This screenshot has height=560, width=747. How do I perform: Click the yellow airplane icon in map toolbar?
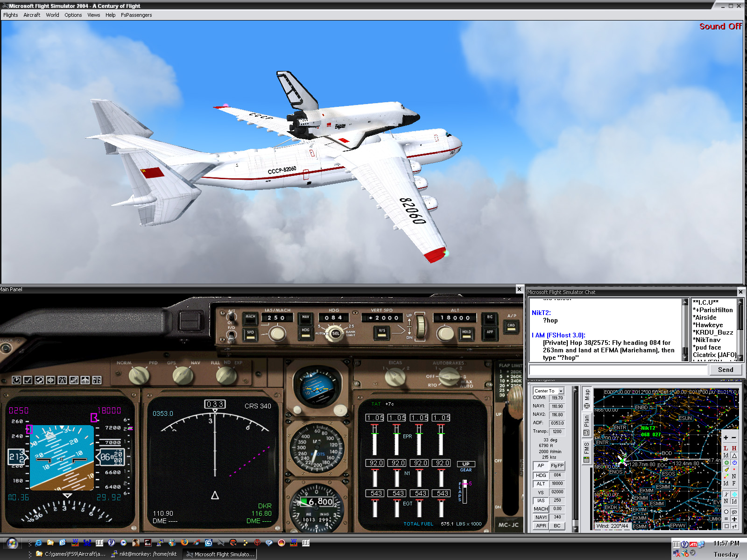tap(726, 470)
